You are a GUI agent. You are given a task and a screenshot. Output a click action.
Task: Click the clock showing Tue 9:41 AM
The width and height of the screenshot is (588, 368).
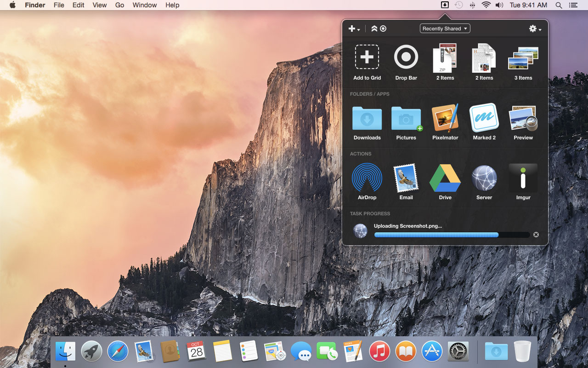pyautogui.click(x=528, y=5)
